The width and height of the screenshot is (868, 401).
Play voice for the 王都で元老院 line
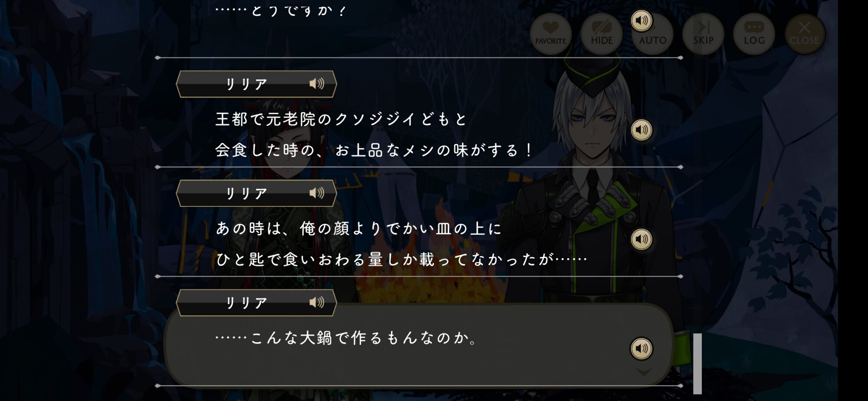[x=641, y=130]
